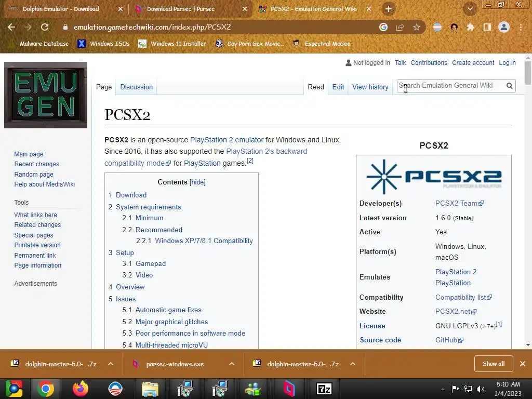
Task: Expand options for last dolphin-master download
Action: [353, 364]
